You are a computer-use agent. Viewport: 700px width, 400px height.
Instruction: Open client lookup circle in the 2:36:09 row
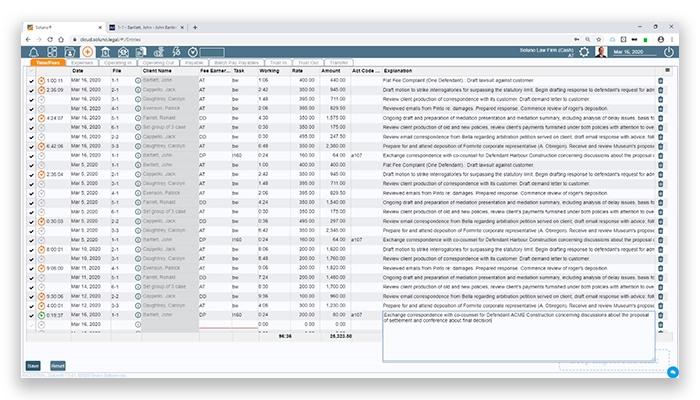[138, 90]
